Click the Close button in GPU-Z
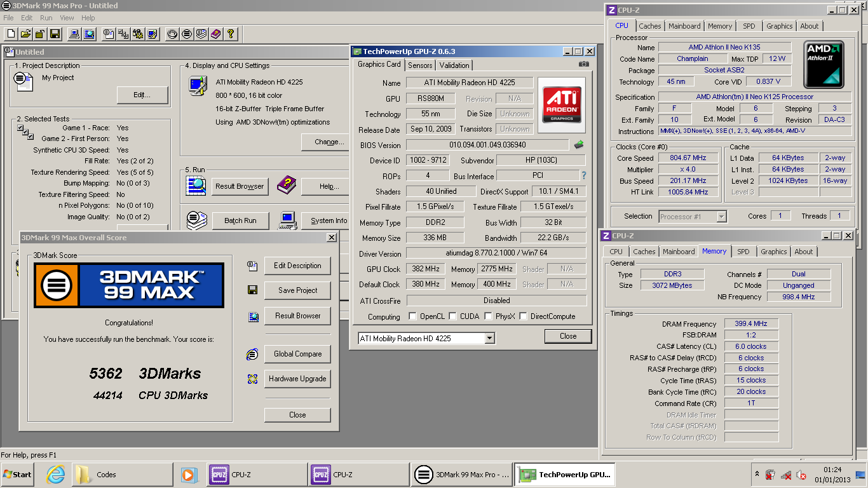The width and height of the screenshot is (868, 488). click(x=568, y=336)
